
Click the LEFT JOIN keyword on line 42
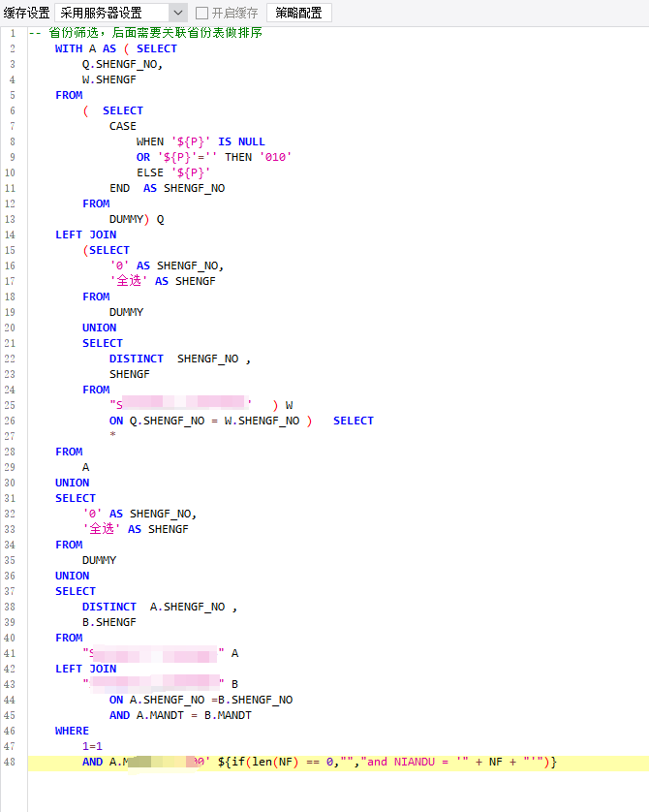pyautogui.click(x=86, y=669)
